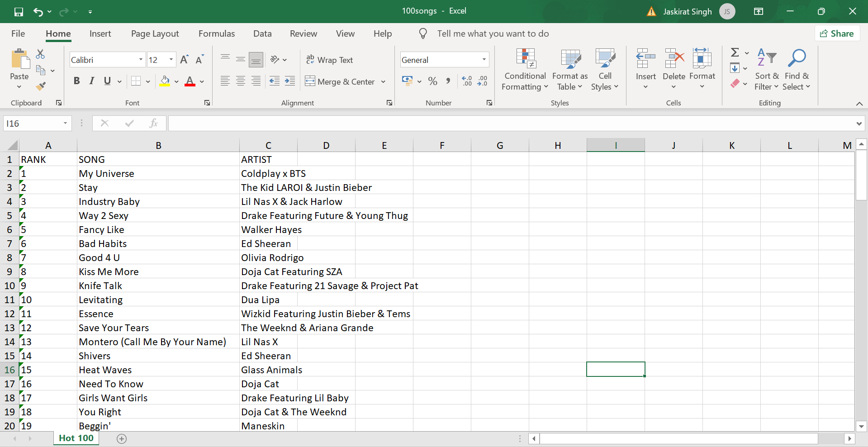Select the Format Painter brush
The image size is (868, 447).
pyautogui.click(x=41, y=86)
